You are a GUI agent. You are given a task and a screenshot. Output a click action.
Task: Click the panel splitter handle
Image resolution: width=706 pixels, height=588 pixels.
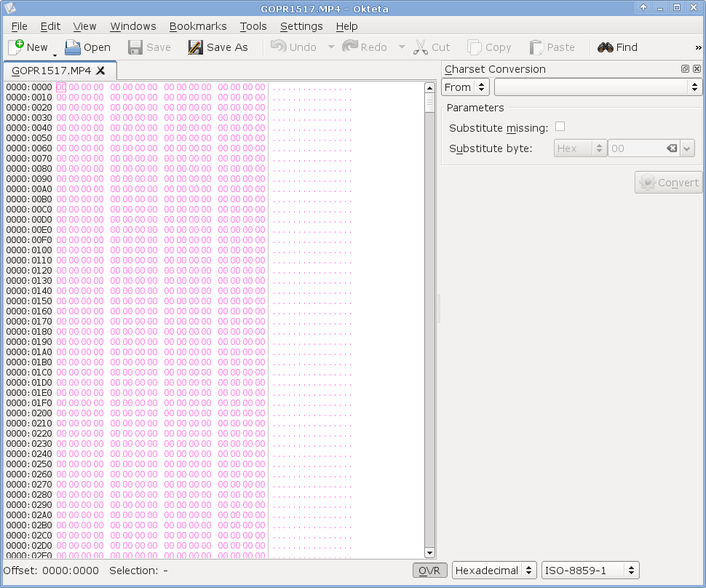439,309
